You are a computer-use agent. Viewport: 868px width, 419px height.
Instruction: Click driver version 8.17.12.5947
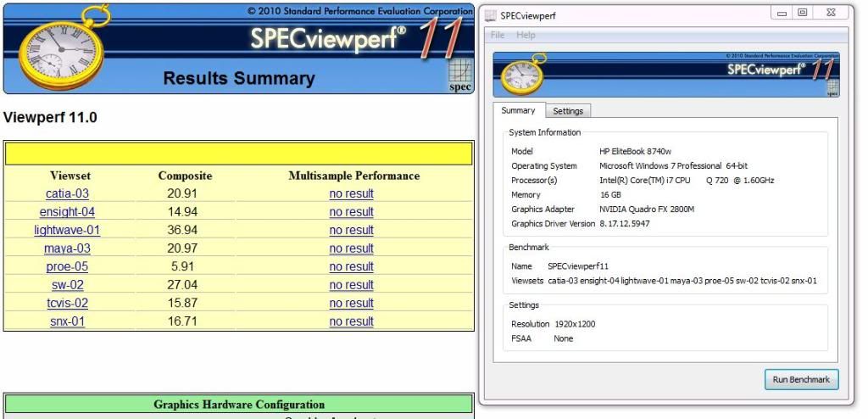pos(625,223)
